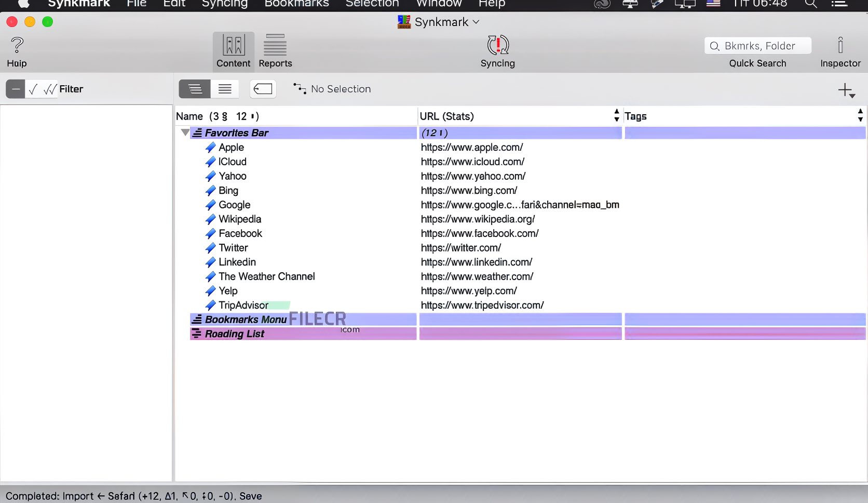The height and width of the screenshot is (503, 868).
Task: Select the Wikipedia bookmark
Action: point(240,219)
